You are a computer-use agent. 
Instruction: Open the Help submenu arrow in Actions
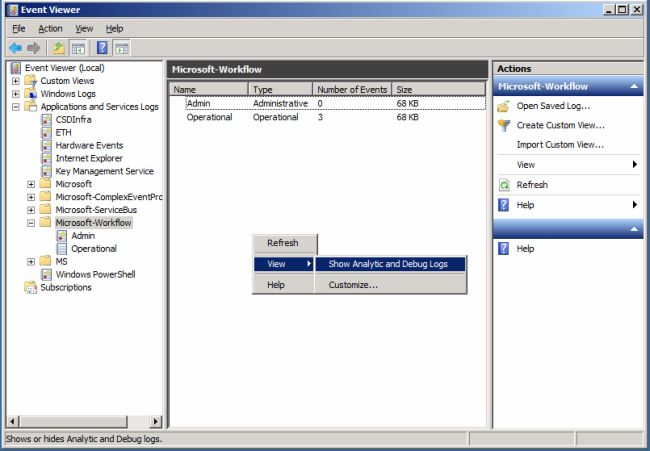click(x=635, y=204)
